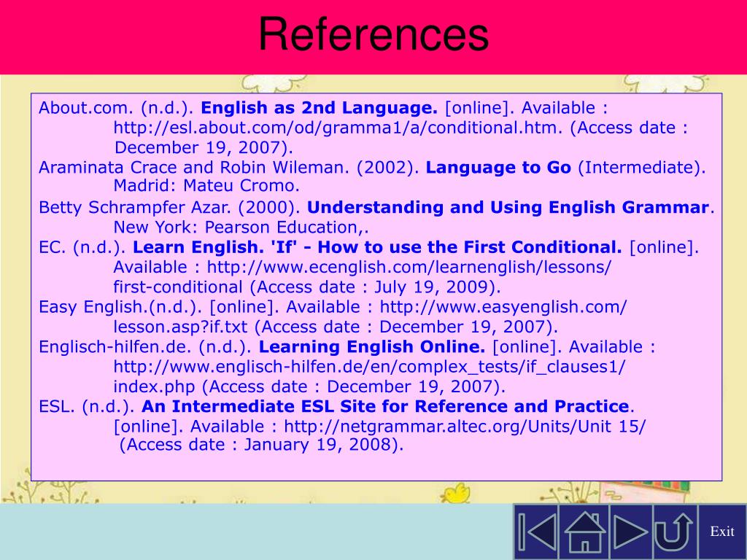Click the publisher 'New York: Pearson Education'
Image resolution: width=747 pixels, height=560 pixels.
(x=236, y=227)
